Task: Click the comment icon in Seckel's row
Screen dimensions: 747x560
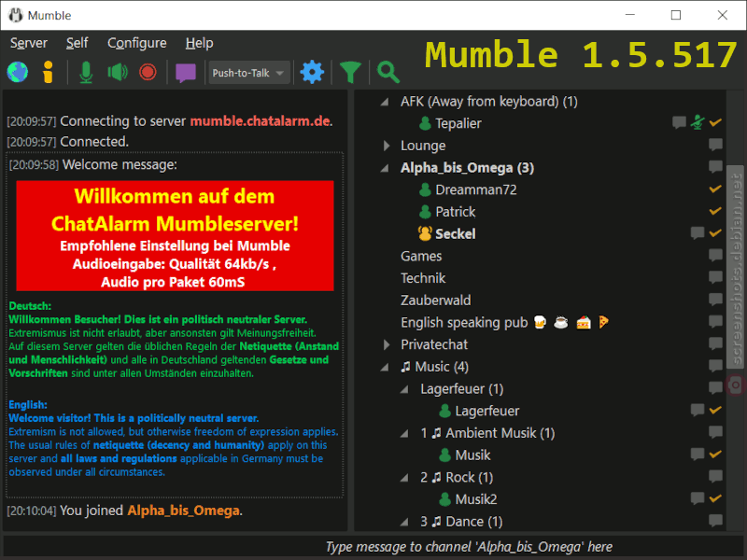Action: tap(698, 232)
